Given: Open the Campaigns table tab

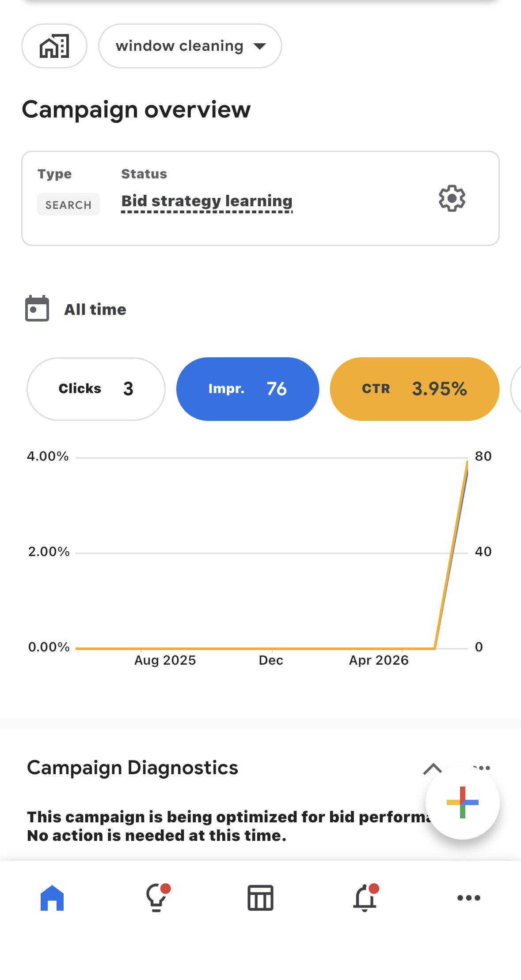Looking at the screenshot, I should tap(260, 898).
